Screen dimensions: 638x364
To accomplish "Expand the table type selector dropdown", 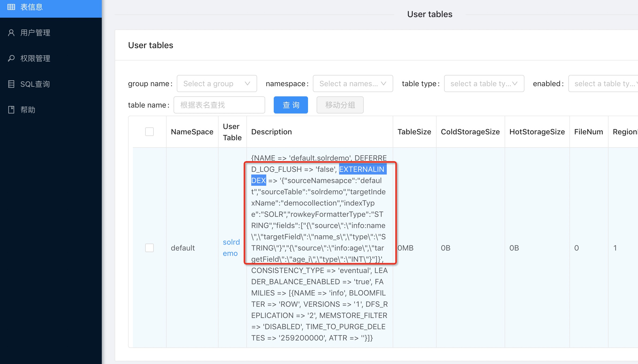I will click(x=482, y=83).
